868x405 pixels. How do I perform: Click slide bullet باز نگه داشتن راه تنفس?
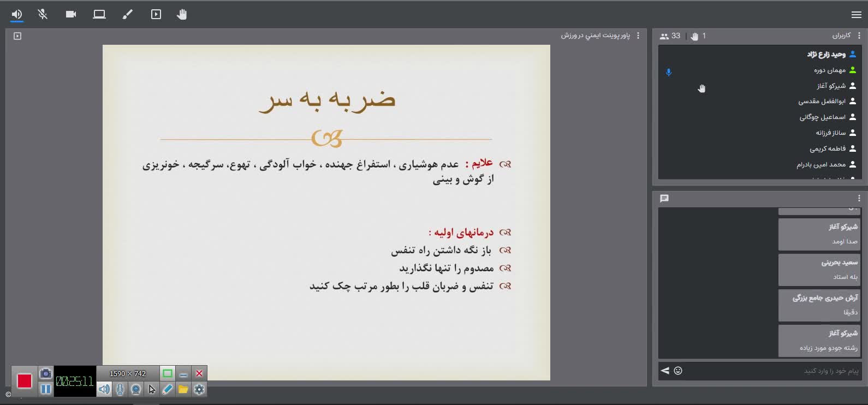[441, 251]
